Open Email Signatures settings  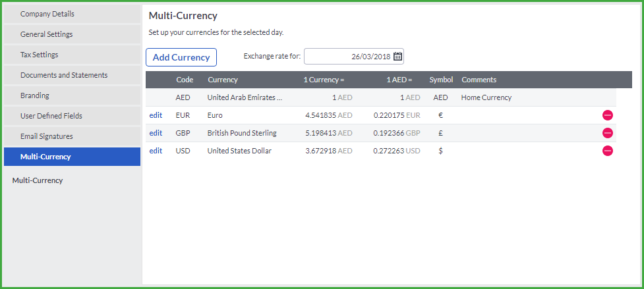coord(72,136)
